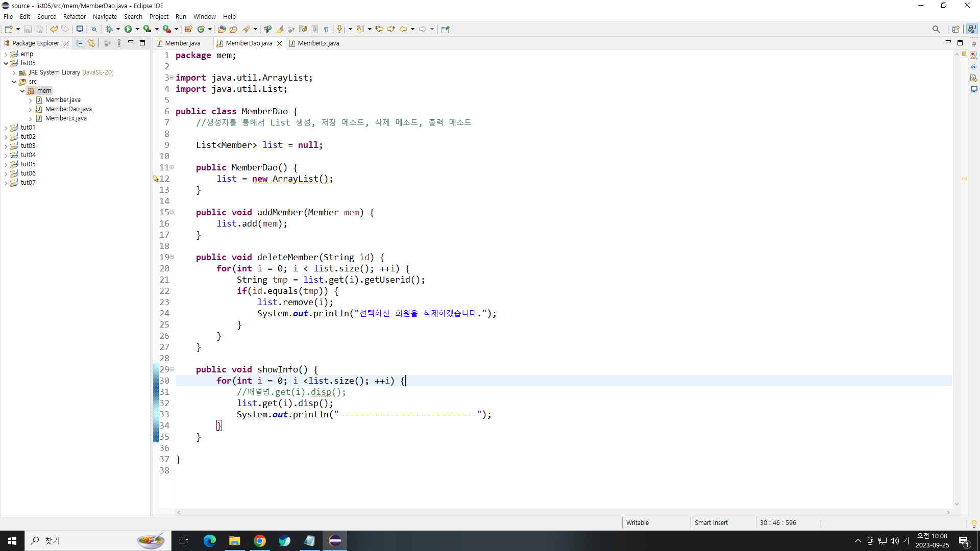
Task: Fold the showInfo method at line 29
Action: (171, 369)
